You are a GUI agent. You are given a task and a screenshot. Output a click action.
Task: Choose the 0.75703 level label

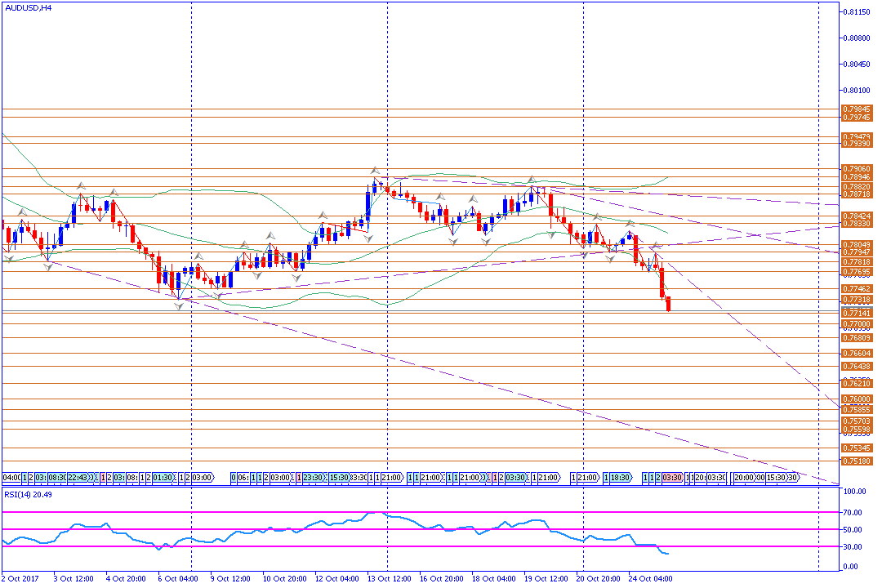pos(857,421)
